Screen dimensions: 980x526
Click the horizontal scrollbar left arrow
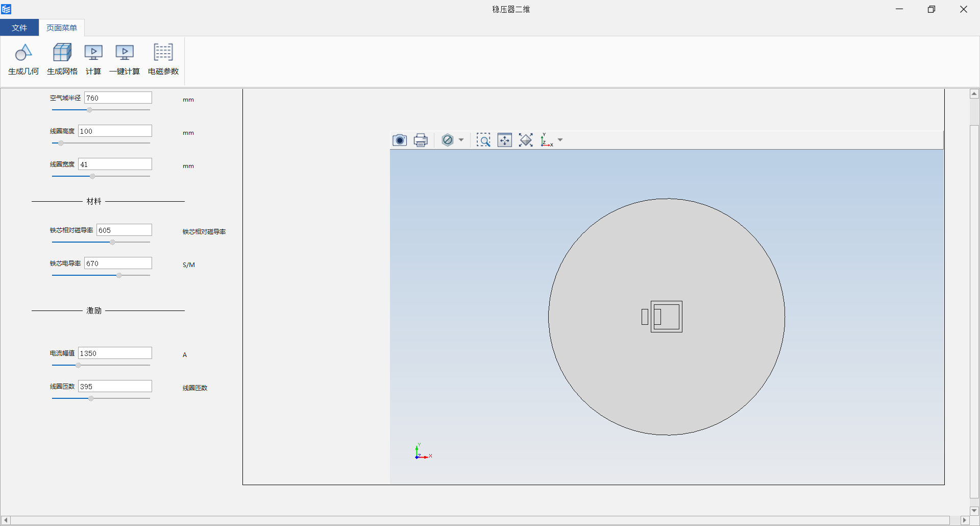[6, 520]
